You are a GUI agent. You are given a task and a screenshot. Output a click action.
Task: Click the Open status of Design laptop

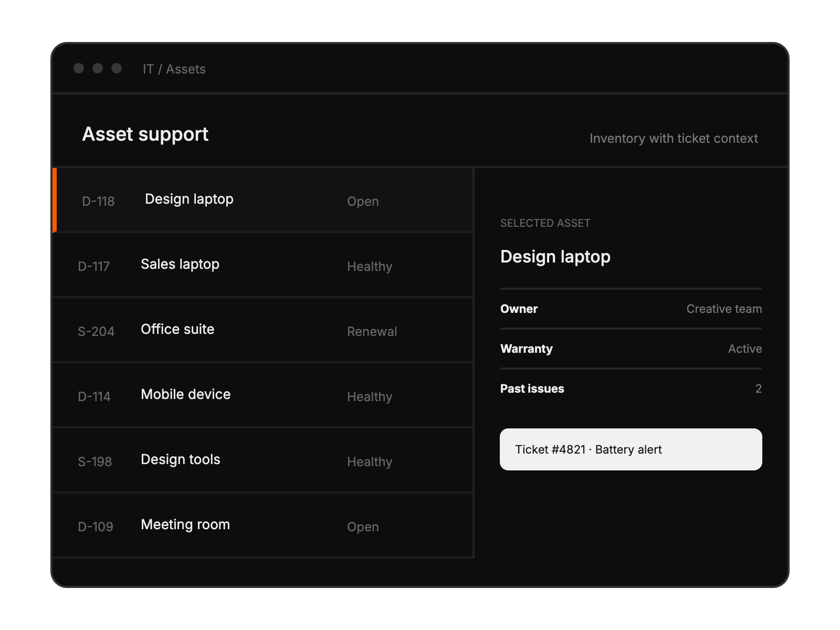(363, 202)
